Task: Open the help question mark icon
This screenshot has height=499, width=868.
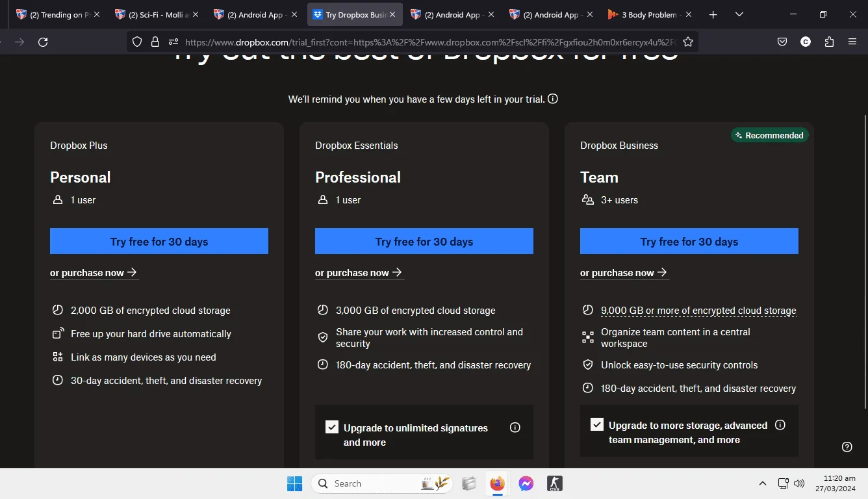Action: 847,446
